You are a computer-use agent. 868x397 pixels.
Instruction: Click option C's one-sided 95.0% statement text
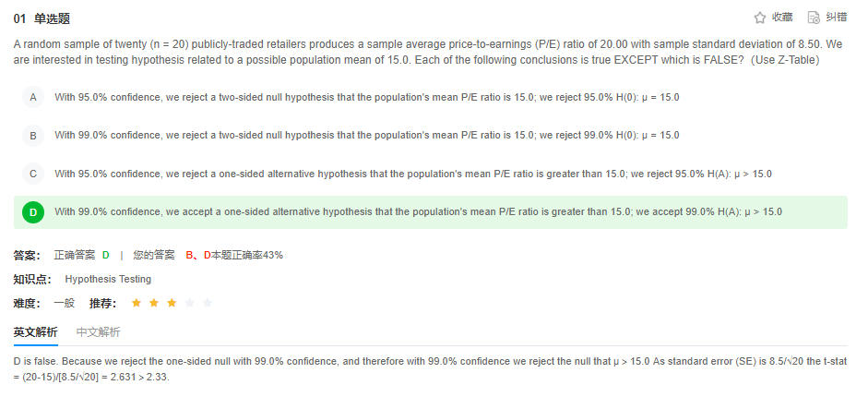412,174
